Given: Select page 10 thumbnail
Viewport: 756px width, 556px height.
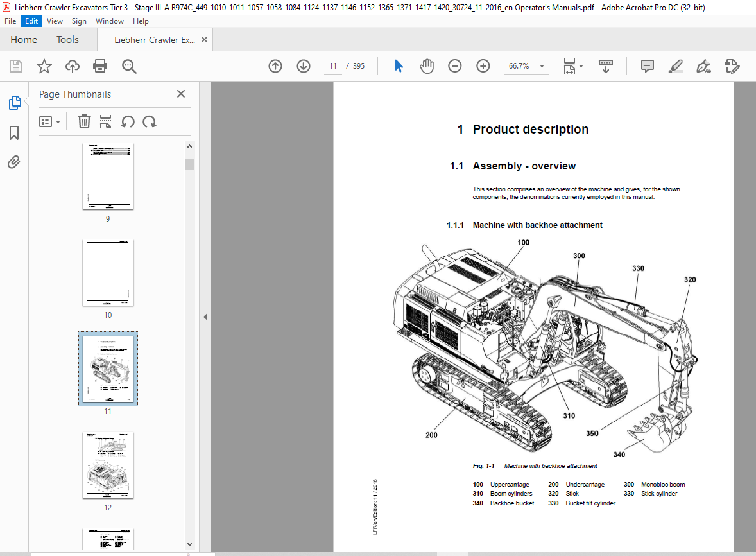Looking at the screenshot, I should (108, 272).
